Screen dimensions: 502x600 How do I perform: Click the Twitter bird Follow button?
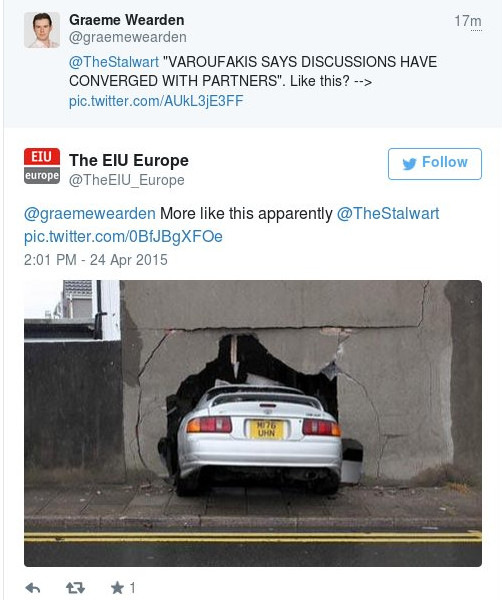(435, 164)
